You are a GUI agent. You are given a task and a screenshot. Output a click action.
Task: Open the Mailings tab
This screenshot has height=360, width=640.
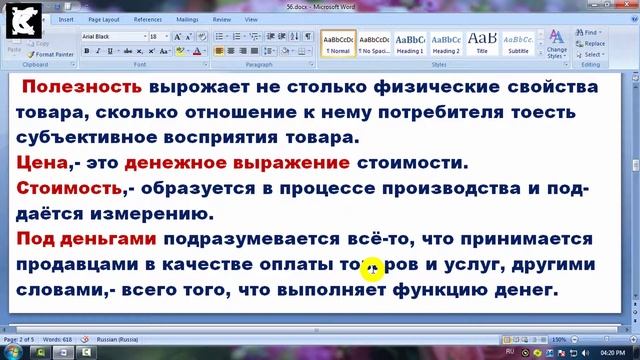pos(187,19)
